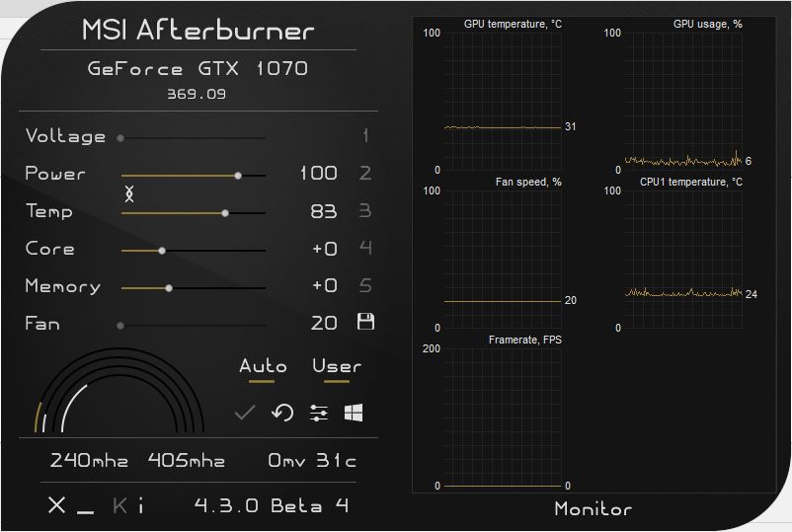The height and width of the screenshot is (532, 792).
Task: Click the Memory label
Action: [62, 286]
